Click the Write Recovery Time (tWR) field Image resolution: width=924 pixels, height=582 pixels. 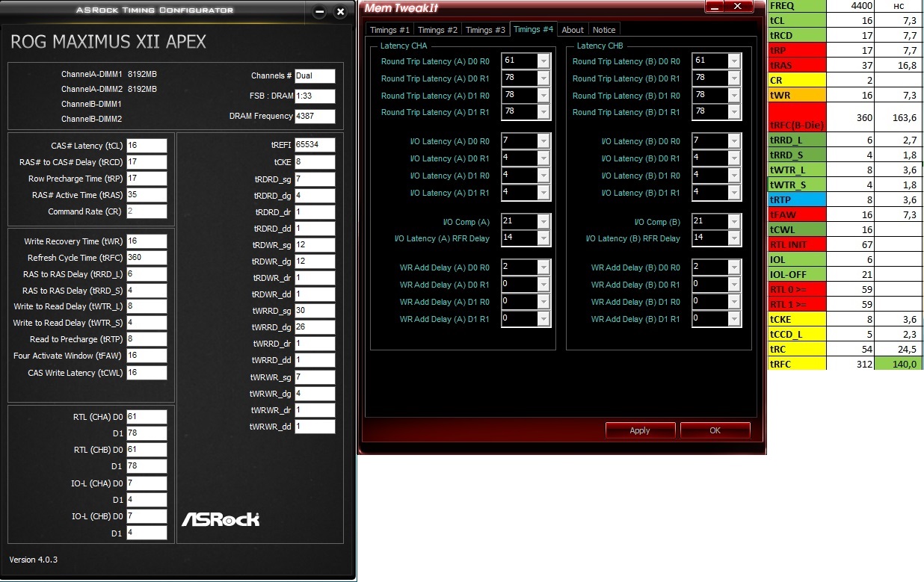[147, 241]
